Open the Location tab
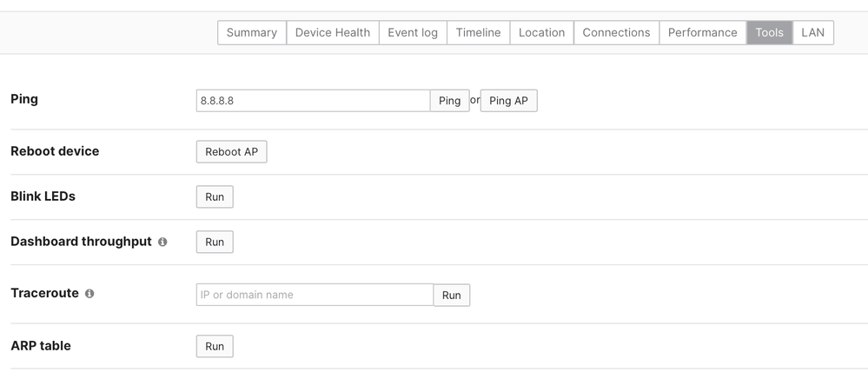868x386 pixels. coord(541,33)
